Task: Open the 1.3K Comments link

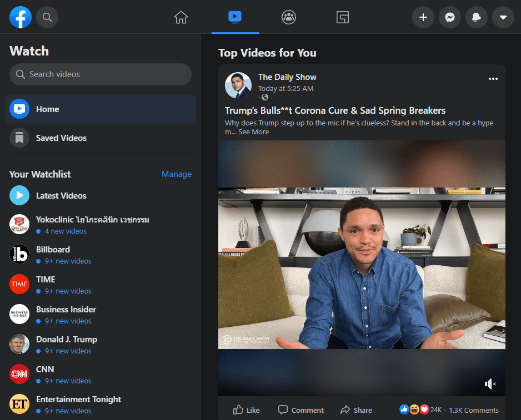Action: pyautogui.click(x=474, y=411)
